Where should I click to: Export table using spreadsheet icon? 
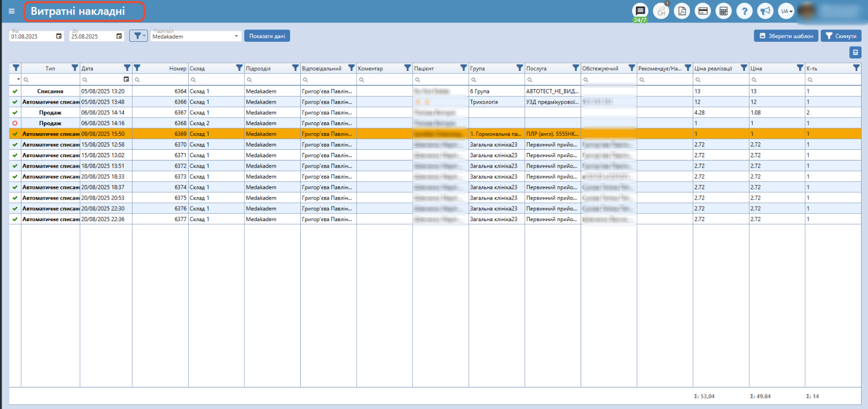[856, 52]
